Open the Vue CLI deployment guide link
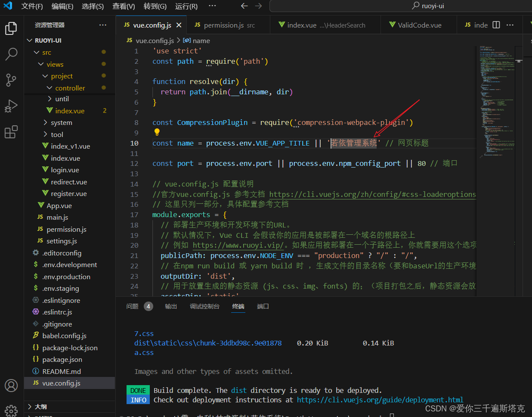 tap(380, 400)
